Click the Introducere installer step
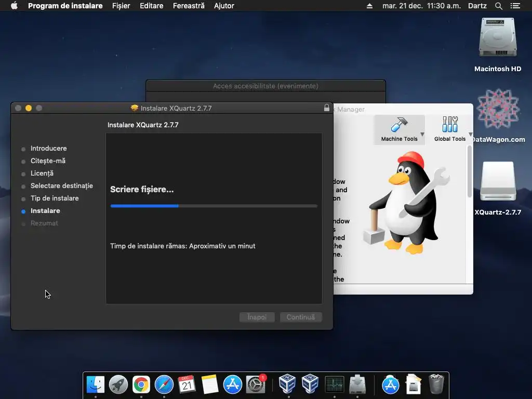Screen dimensions: 532x399 coord(48,148)
